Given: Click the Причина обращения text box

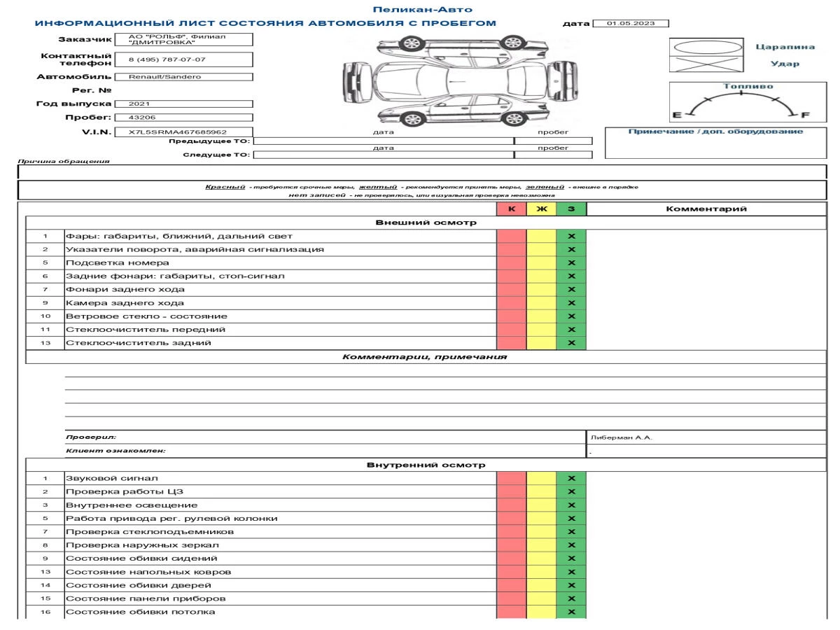Looking at the screenshot, I should (421, 171).
